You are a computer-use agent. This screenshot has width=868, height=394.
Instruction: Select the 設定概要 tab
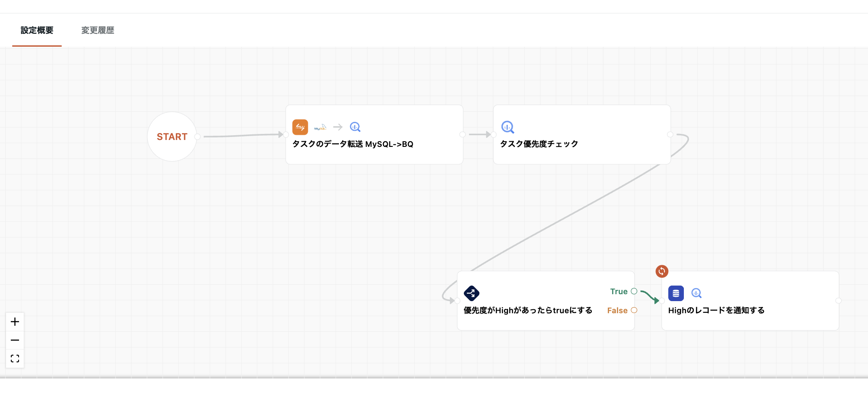[37, 30]
